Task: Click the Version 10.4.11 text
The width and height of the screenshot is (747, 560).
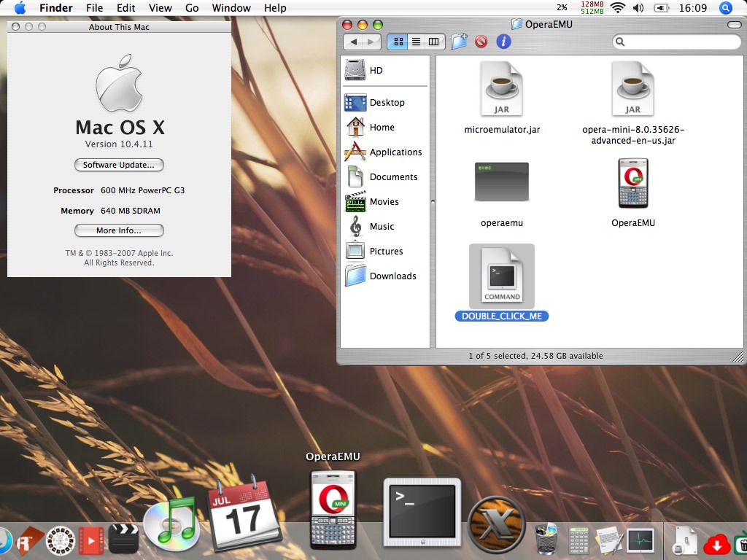Action: (119, 144)
